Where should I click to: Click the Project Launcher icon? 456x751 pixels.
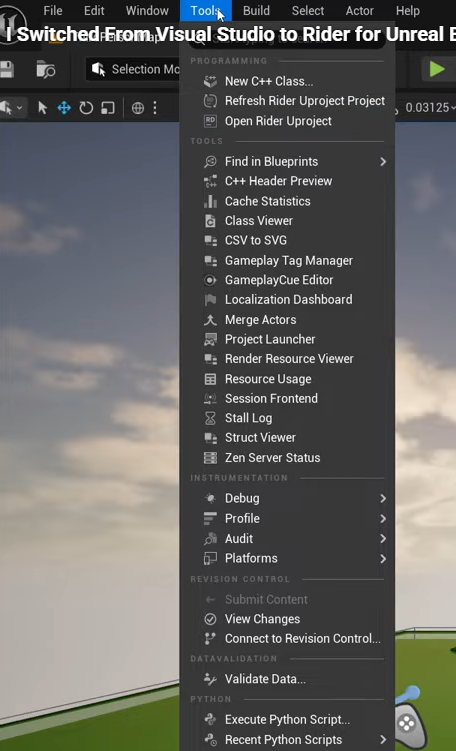tap(210, 340)
